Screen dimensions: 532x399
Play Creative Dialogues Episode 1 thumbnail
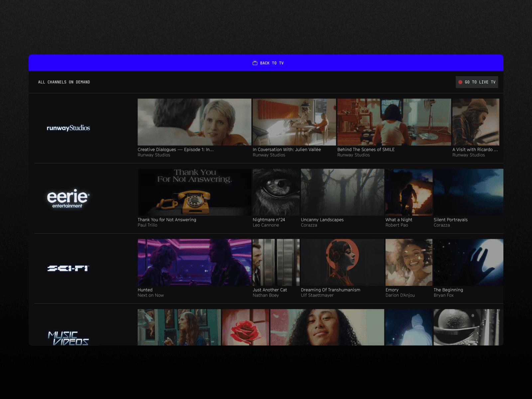point(195,122)
